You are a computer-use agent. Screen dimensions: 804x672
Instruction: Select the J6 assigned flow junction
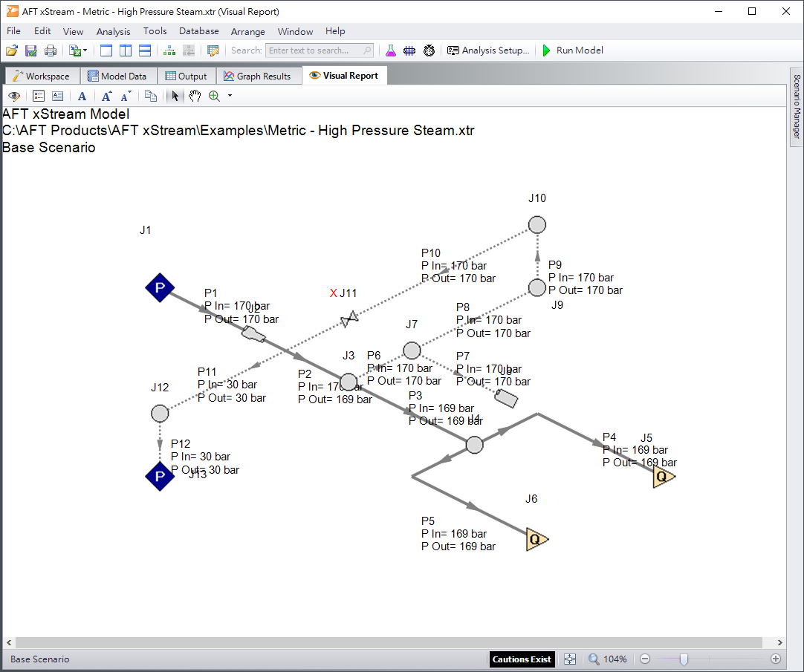pyautogui.click(x=536, y=539)
